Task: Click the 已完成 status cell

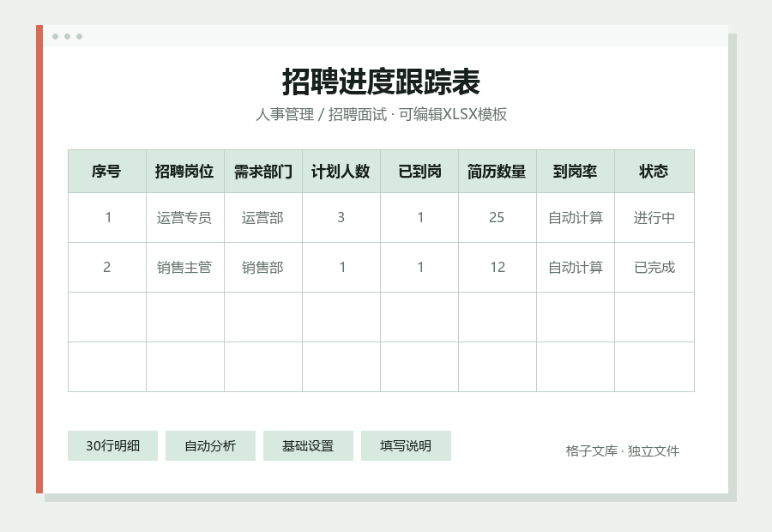Action: [x=654, y=268]
